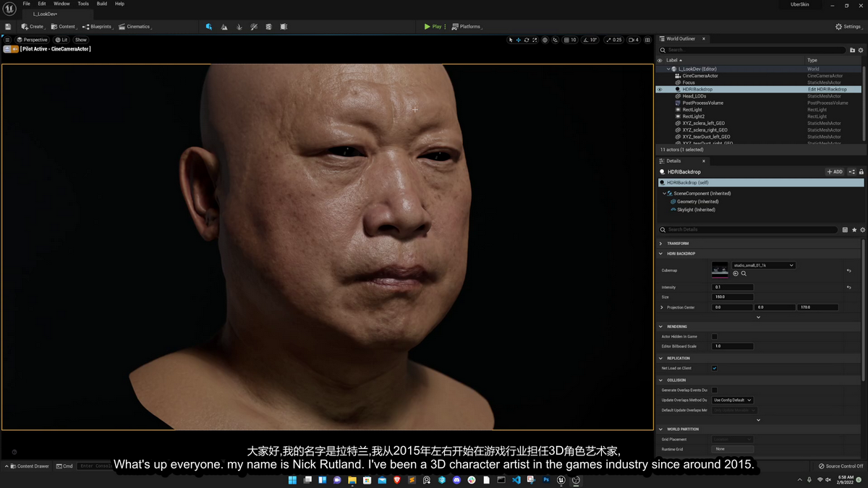868x488 pixels.
Task: Click the Play button
Action: pyautogui.click(x=433, y=27)
